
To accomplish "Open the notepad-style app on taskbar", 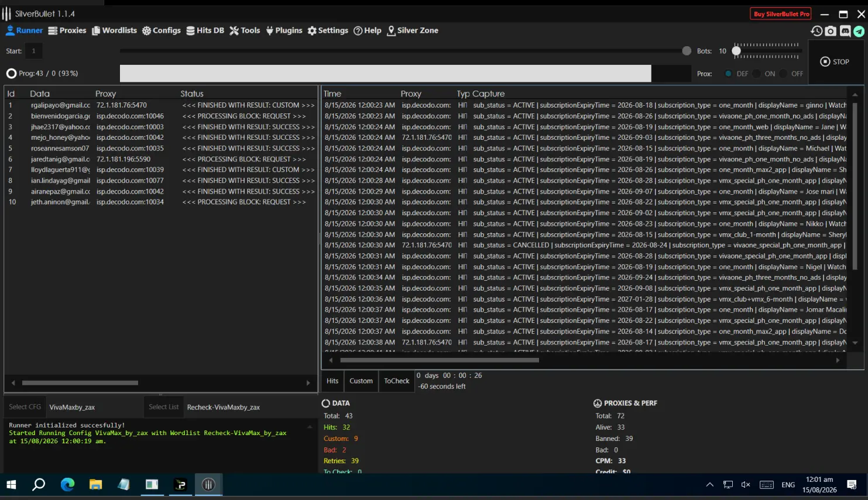I will point(123,485).
